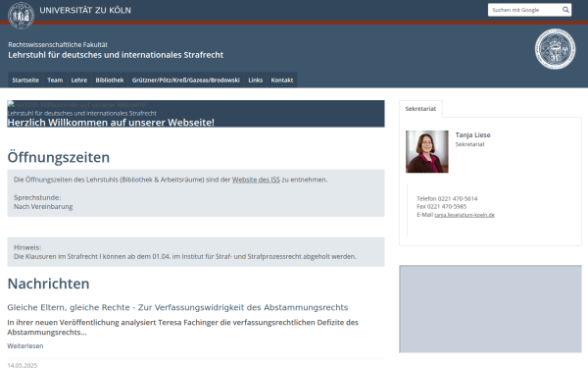Click the 'Herzlich Willkommen auf unserer Webseite!' banner heading
The height and width of the screenshot is (368, 588).
(111, 123)
